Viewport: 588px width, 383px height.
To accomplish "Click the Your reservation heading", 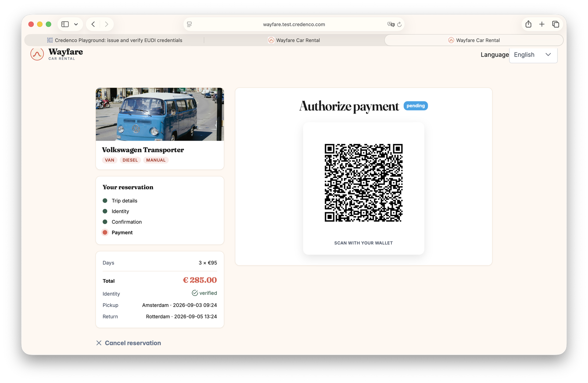I will (x=128, y=187).
